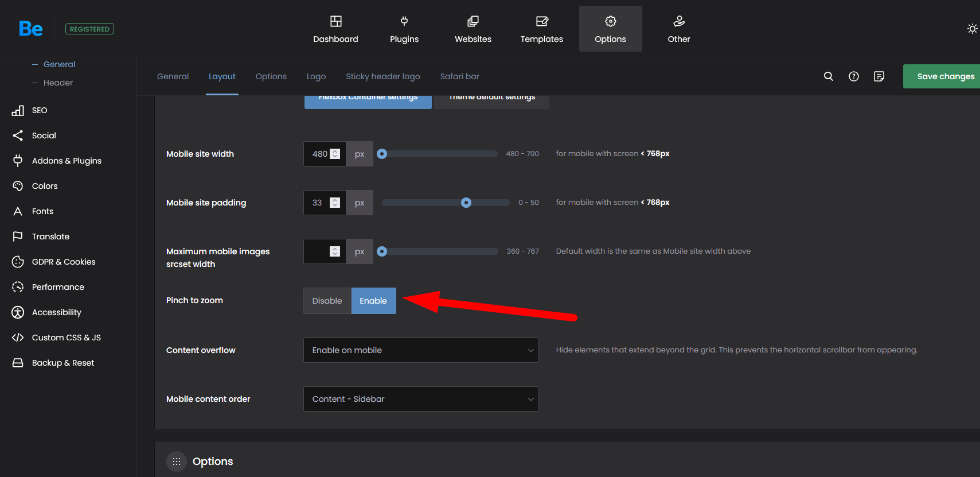Switch to the General tab

tap(173, 76)
